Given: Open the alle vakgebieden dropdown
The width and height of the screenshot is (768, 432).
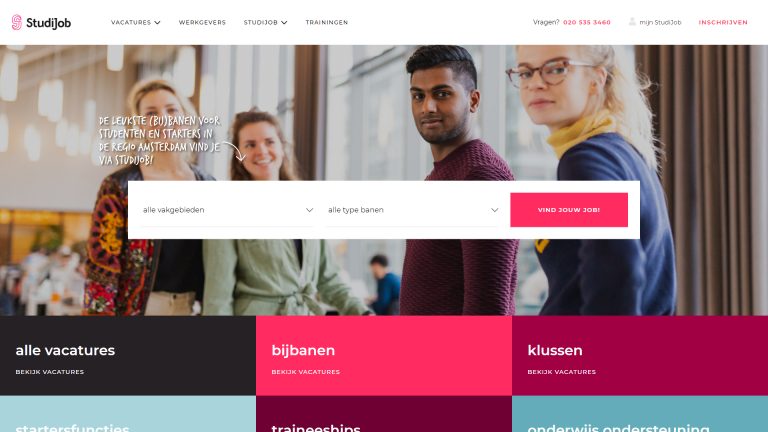Looking at the screenshot, I should click(x=227, y=210).
